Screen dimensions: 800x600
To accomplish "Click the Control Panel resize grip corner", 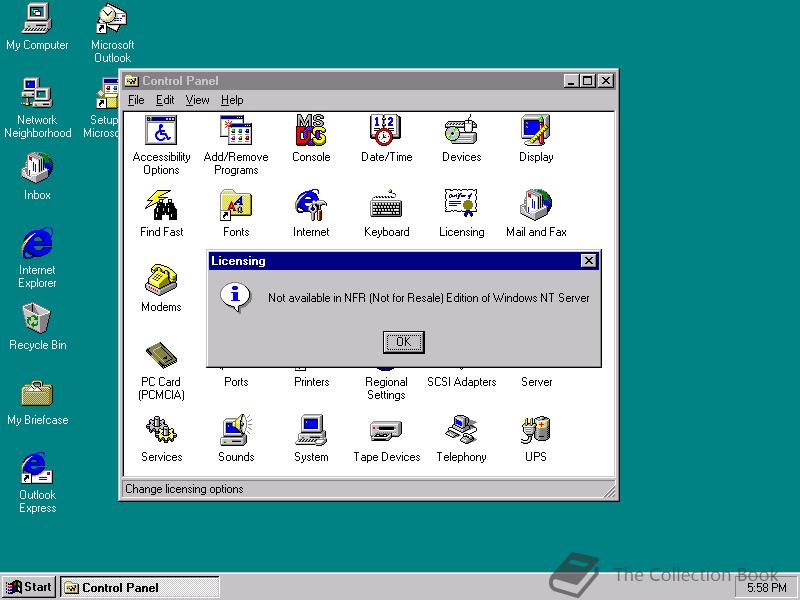I will [x=609, y=491].
